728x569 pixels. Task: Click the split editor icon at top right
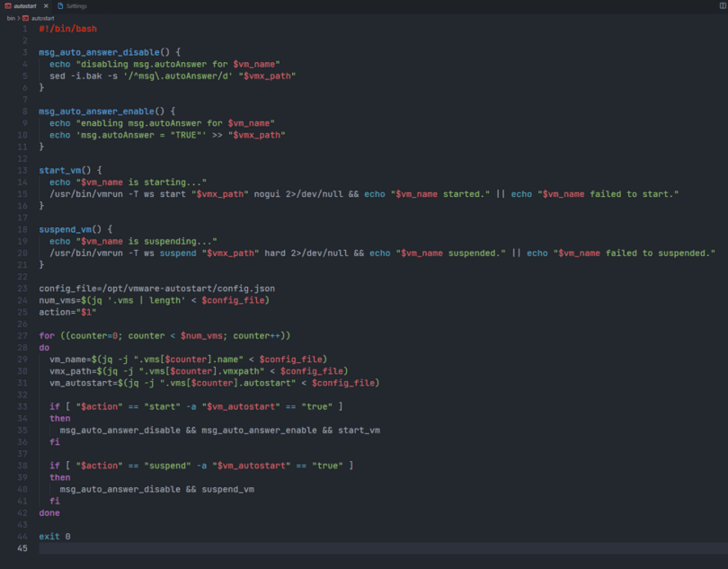click(x=722, y=6)
